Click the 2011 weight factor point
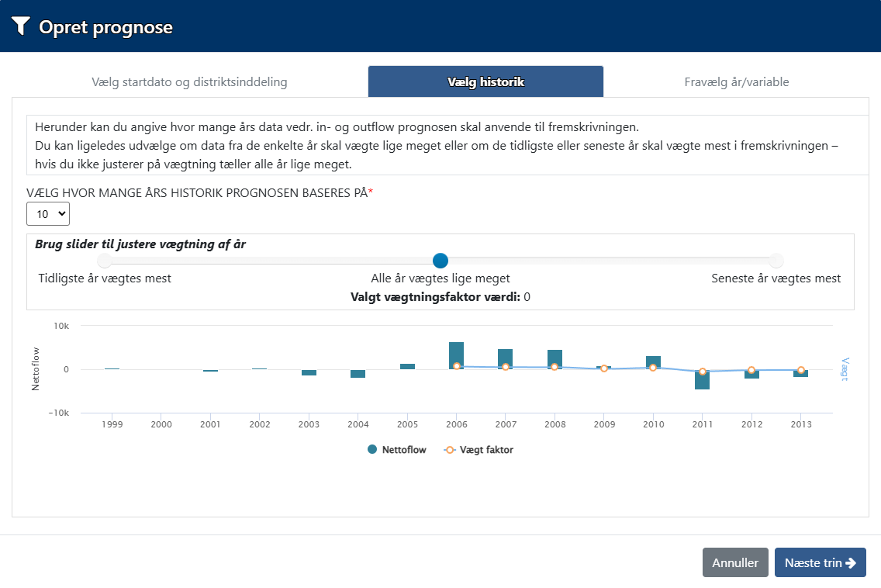 [703, 372]
